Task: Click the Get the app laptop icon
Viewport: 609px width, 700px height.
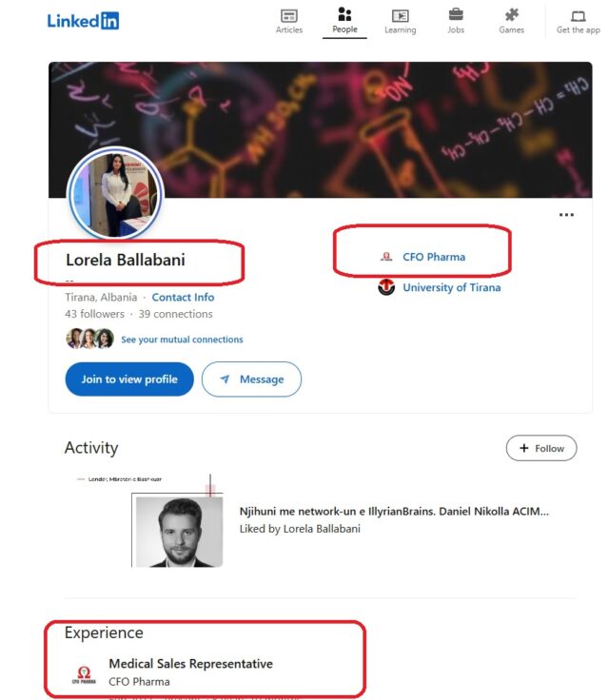Action: tap(579, 15)
